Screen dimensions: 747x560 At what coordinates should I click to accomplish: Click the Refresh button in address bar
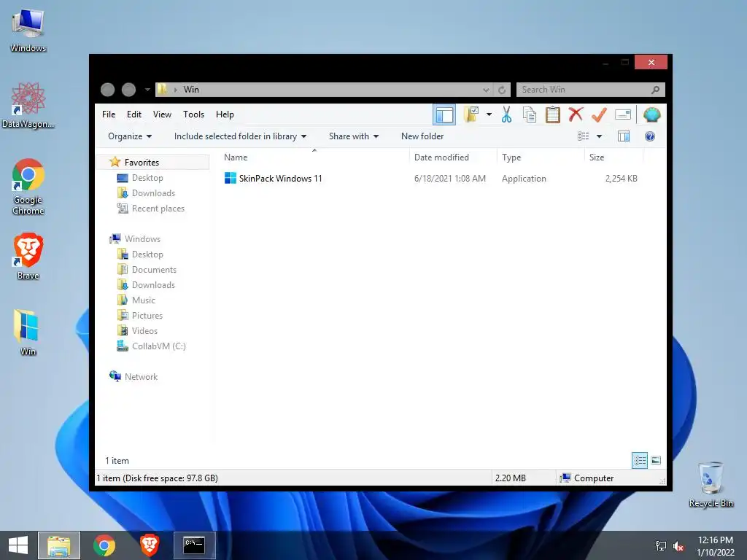[x=502, y=90]
